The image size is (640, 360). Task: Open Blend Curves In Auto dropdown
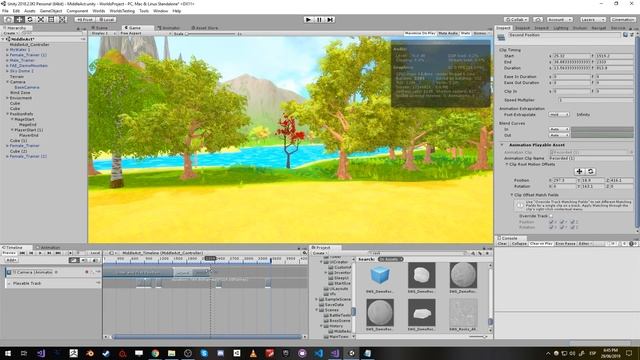[559, 129]
